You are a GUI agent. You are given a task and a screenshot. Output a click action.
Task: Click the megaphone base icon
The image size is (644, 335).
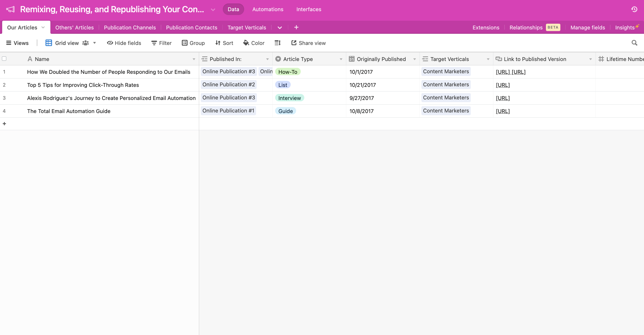10,9
